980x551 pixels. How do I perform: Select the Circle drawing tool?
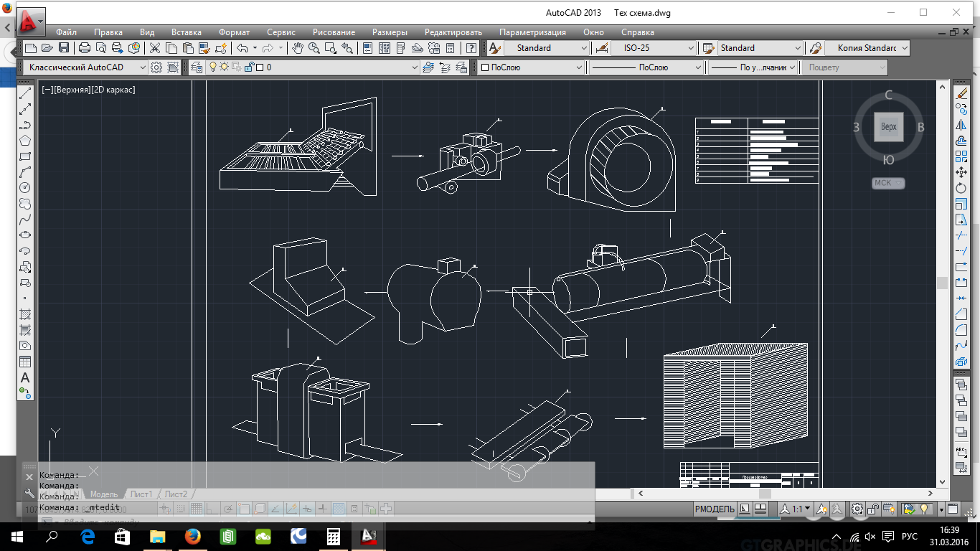25,188
